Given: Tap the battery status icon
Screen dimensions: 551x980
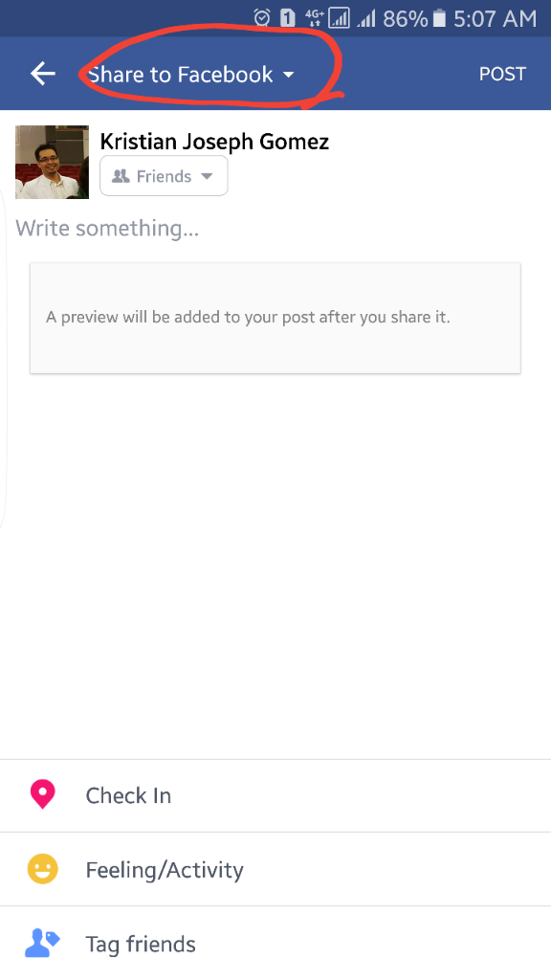Looking at the screenshot, I should click(439, 18).
